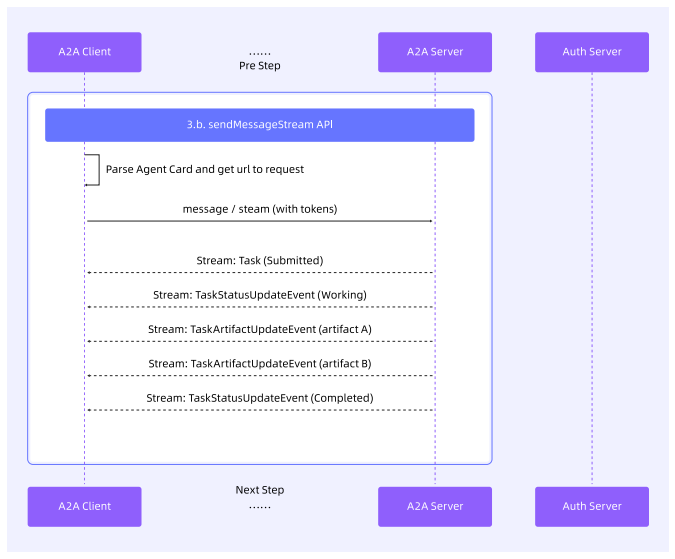Select the 3.b. sendMessageStream API banner
The image size is (675, 559).
tap(260, 125)
